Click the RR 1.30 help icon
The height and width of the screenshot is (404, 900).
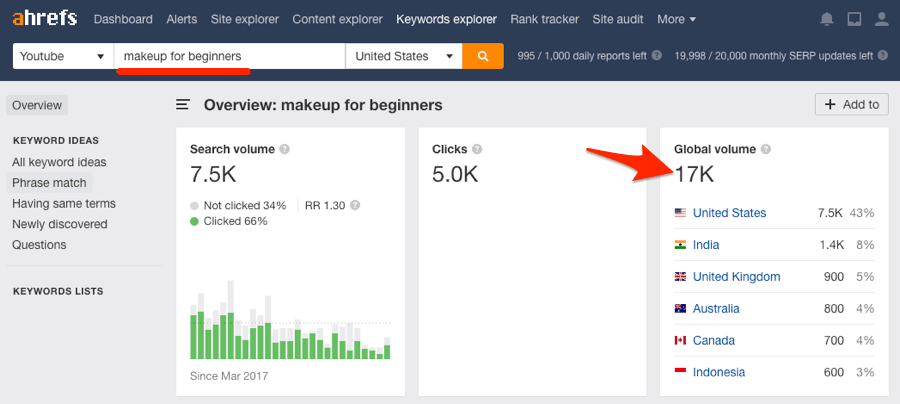[355, 205]
